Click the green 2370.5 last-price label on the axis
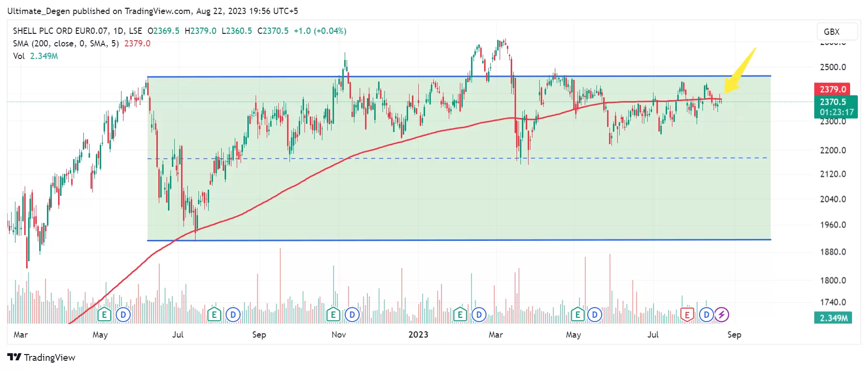 pos(836,107)
